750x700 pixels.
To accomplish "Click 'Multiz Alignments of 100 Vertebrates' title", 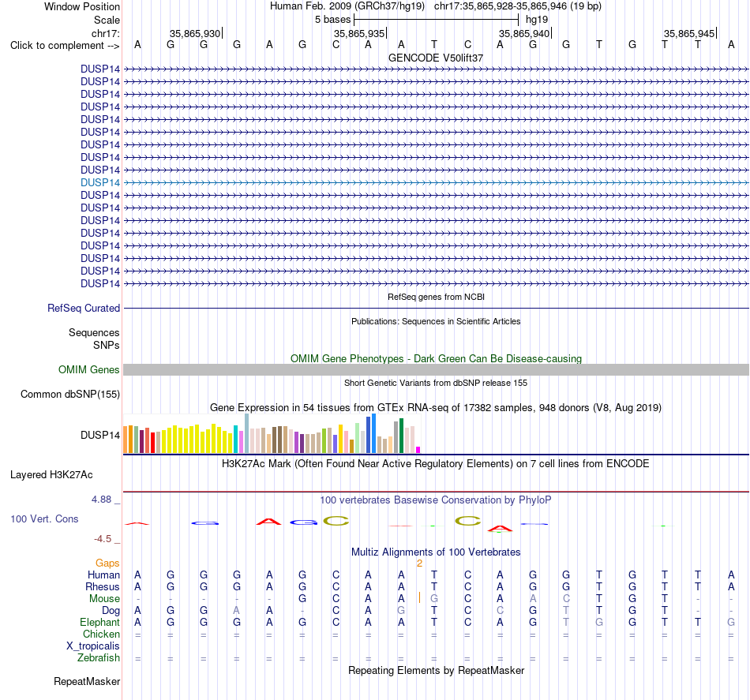I will pos(436,552).
